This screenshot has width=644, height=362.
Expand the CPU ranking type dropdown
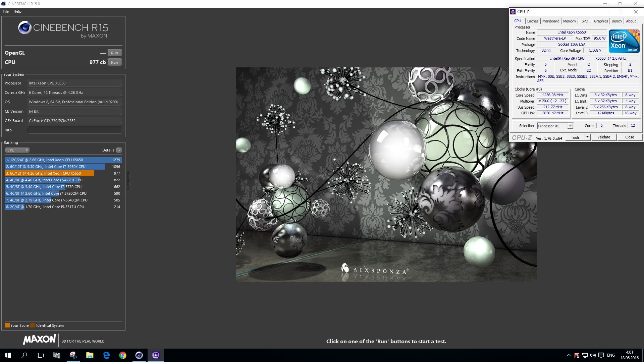[17, 150]
